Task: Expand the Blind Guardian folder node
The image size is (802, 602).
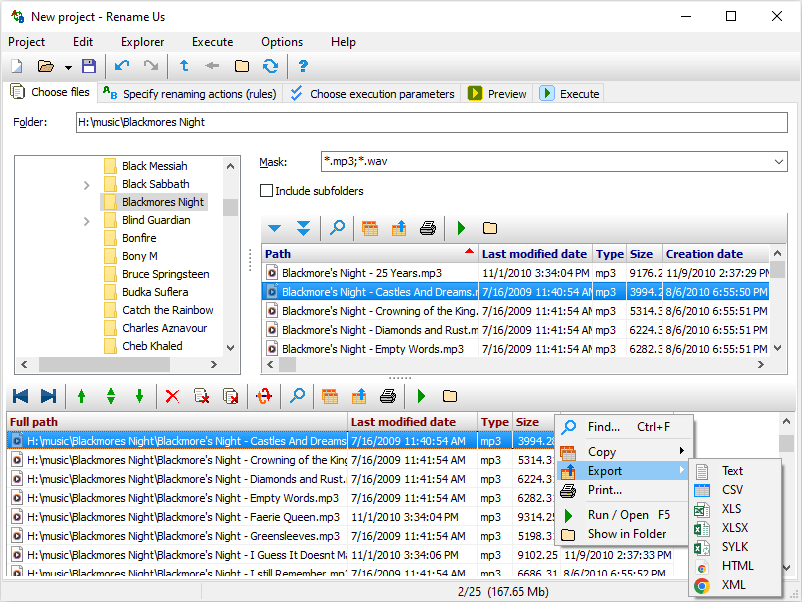Action: pos(86,221)
